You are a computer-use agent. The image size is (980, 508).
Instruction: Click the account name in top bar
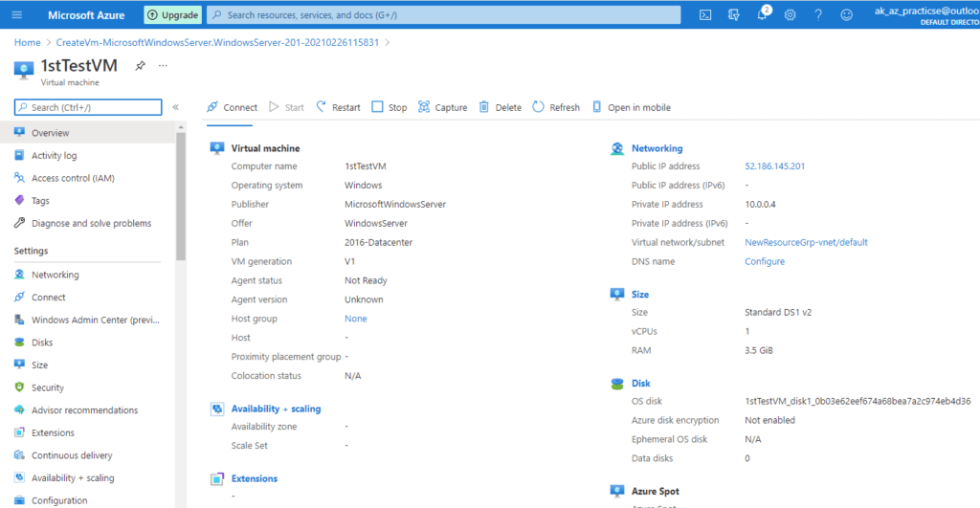click(x=926, y=11)
